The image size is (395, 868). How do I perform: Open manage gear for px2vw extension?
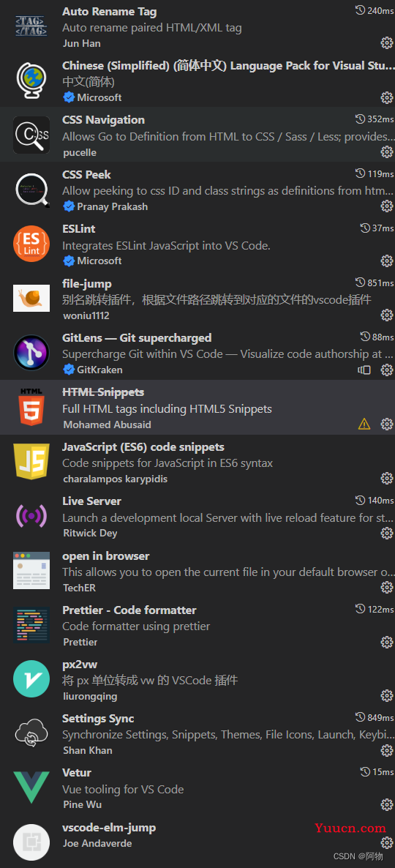[387, 697]
